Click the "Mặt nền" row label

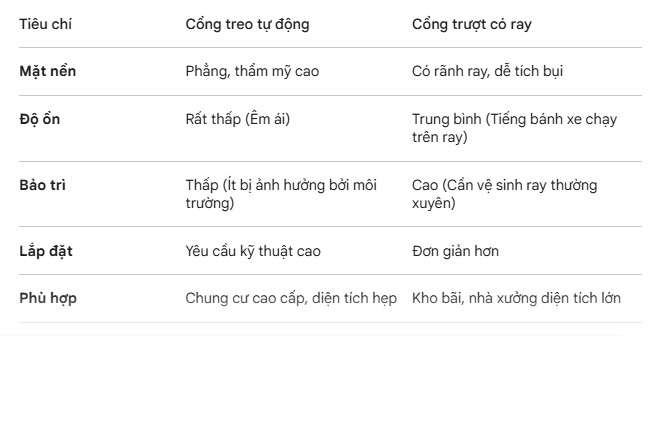click(x=48, y=72)
